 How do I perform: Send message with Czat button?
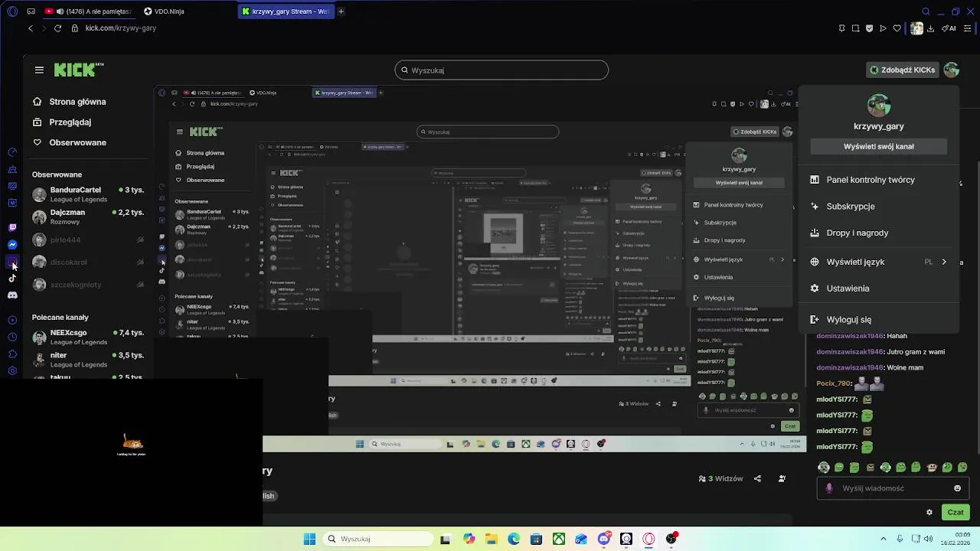[955, 512]
